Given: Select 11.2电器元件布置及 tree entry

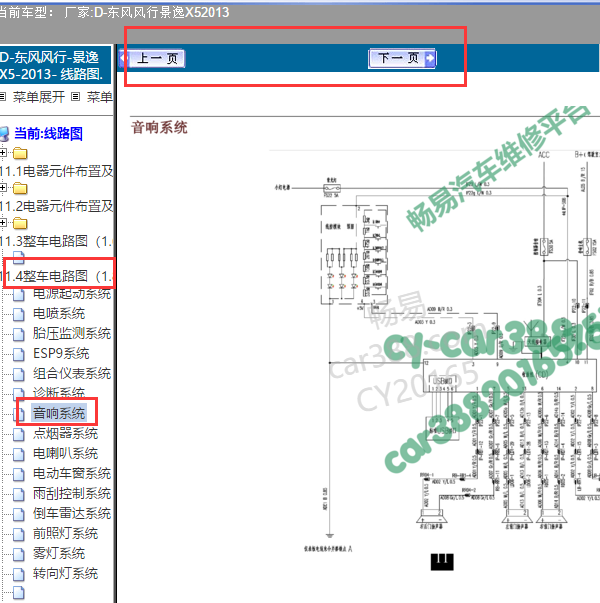Looking at the screenshot, I should (57, 206).
